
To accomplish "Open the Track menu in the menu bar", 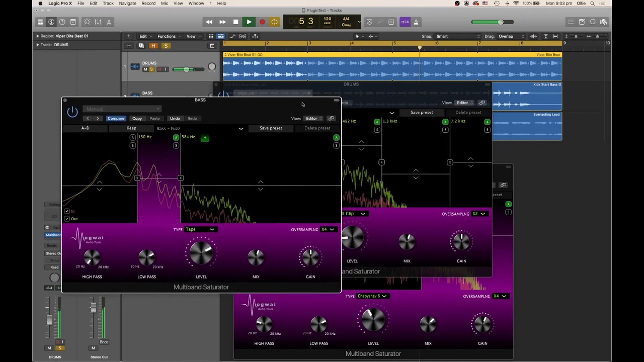I will tap(108, 4).
